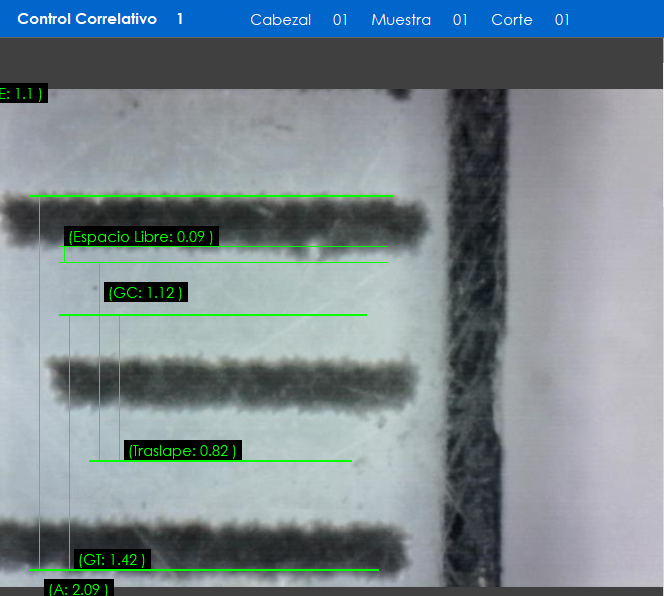Select the Espacio Libre 0.09 measurement label

141,237
